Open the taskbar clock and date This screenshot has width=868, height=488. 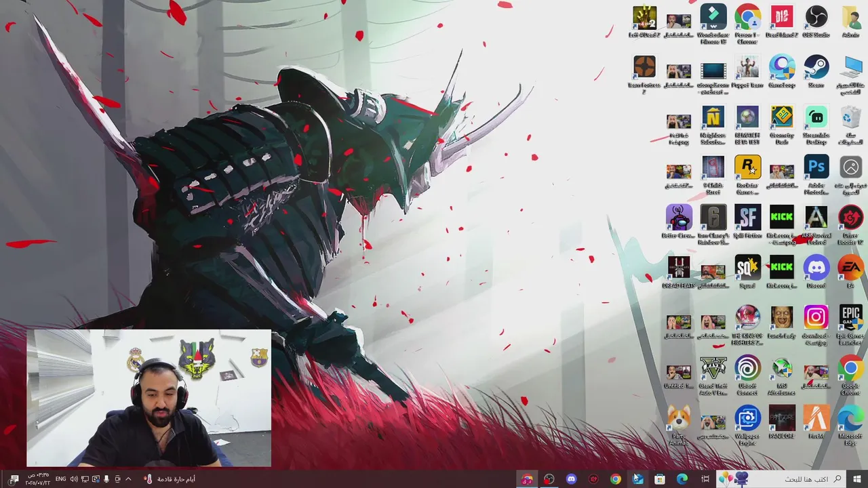pyautogui.click(x=37, y=479)
